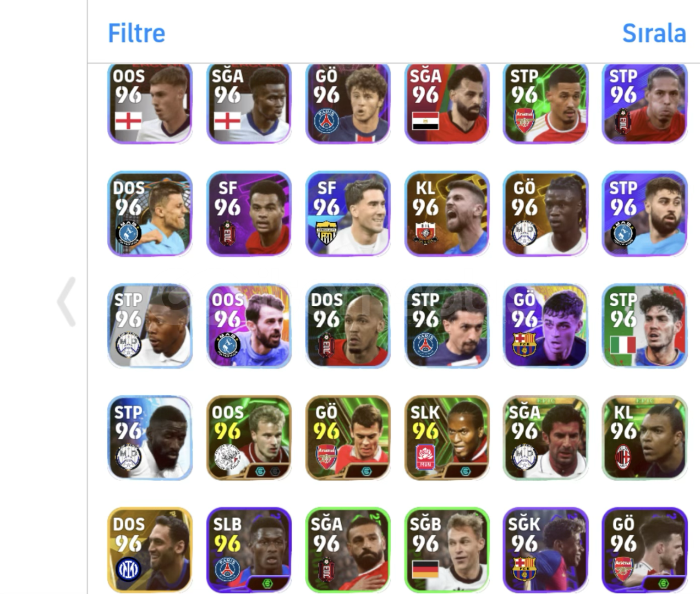Choose the SĞB 96 Germany flag card
The image size is (700, 594).
point(447,550)
